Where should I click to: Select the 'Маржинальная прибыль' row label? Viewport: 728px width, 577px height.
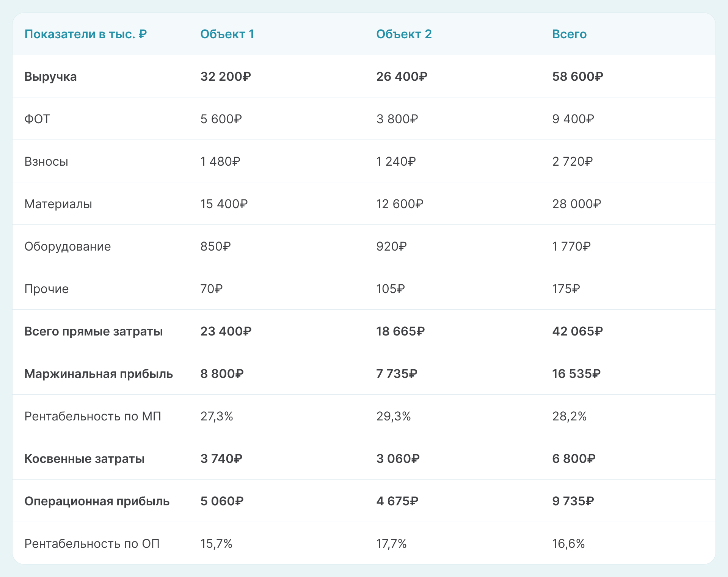99,374
